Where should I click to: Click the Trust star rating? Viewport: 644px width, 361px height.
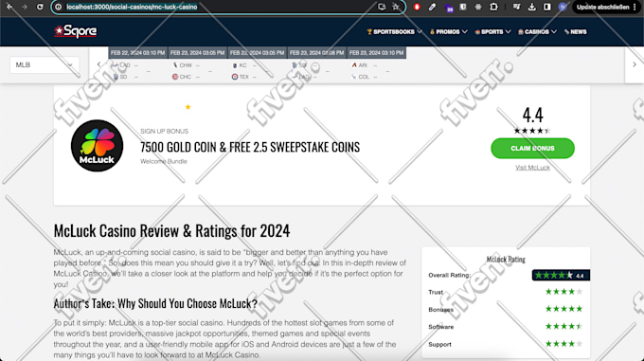pos(563,292)
